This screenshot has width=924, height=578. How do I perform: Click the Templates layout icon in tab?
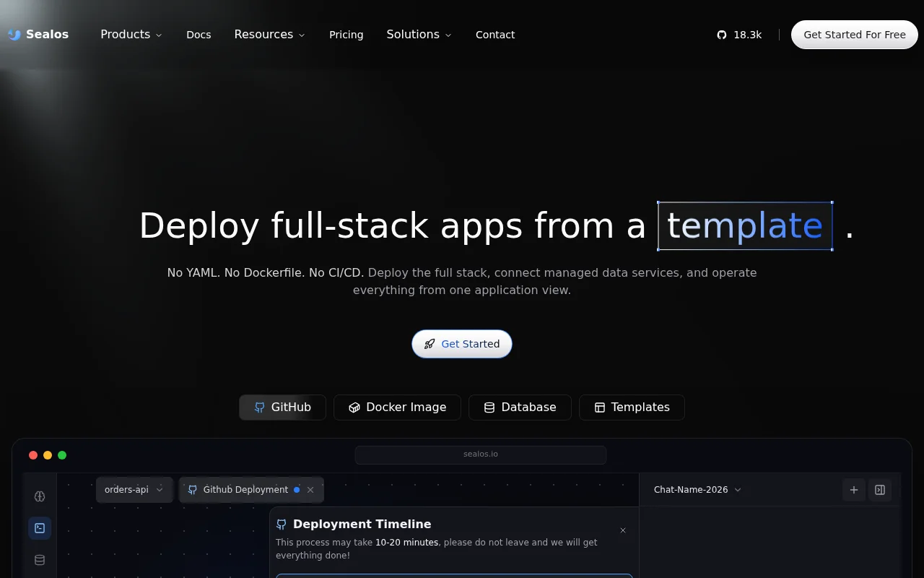[600, 407]
